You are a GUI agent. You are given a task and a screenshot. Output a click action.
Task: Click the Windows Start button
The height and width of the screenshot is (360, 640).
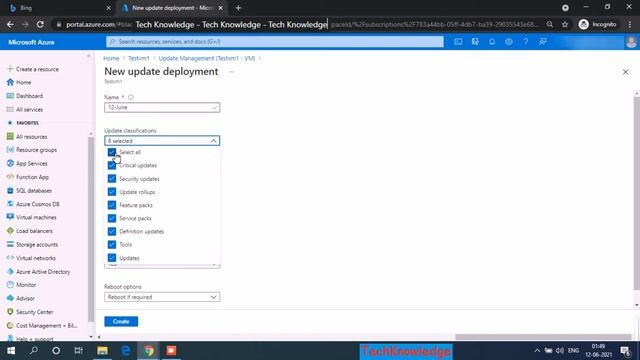(11, 351)
